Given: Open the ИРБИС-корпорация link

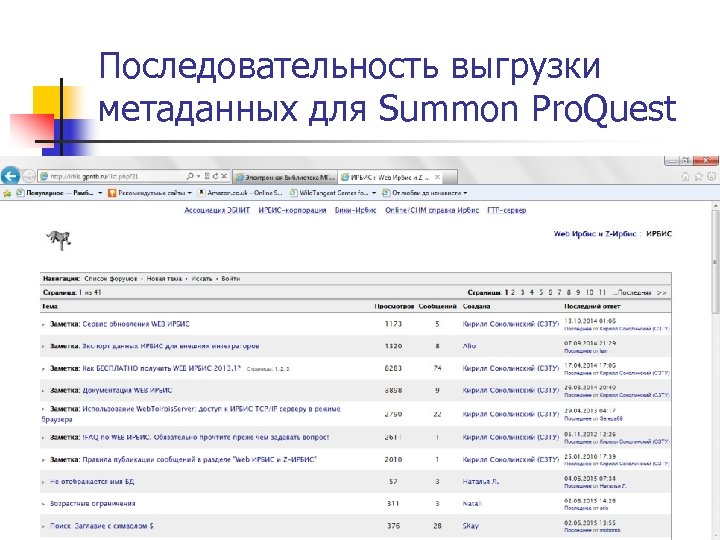Looking at the screenshot, I should (292, 210).
